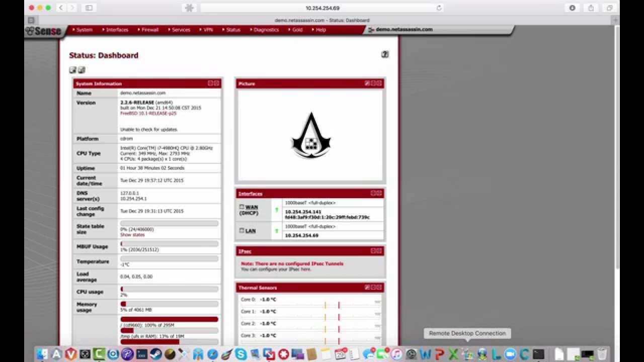Image resolution: width=644 pixels, height=362 pixels.
Task: Go back using Safari back arrow
Action: click(x=61, y=8)
